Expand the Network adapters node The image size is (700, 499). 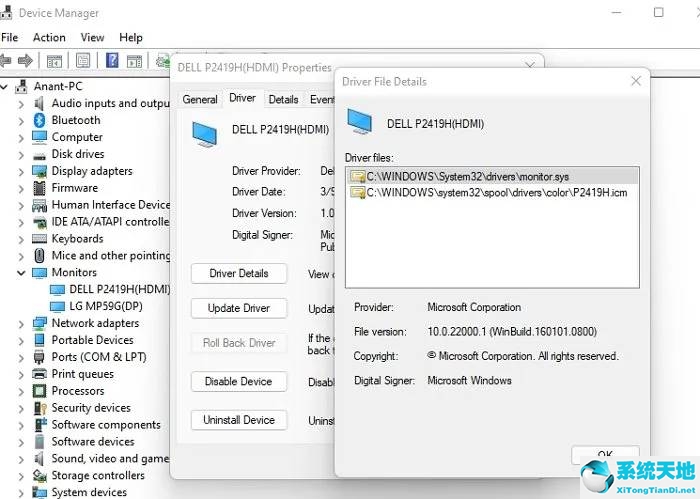click(x=21, y=324)
